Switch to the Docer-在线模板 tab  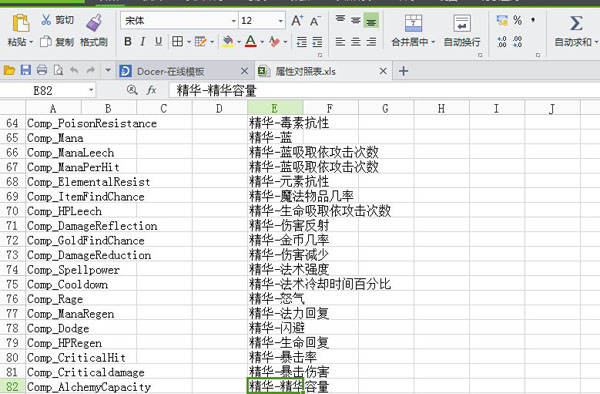click(170, 72)
